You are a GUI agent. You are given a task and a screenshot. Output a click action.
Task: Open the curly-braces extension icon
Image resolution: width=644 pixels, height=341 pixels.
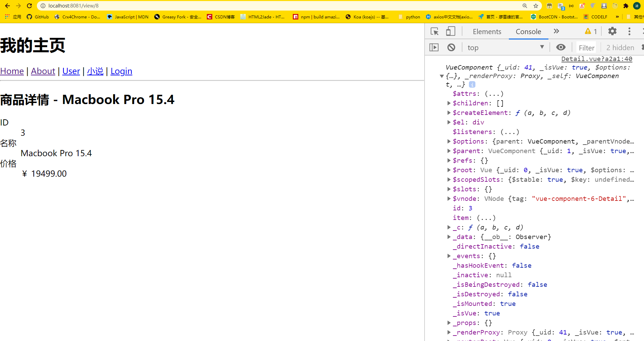point(571,6)
